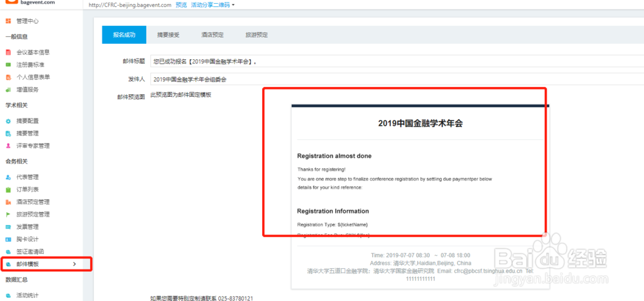Click the 增值服务 icon
The height and width of the screenshot is (301, 644).
8,90
